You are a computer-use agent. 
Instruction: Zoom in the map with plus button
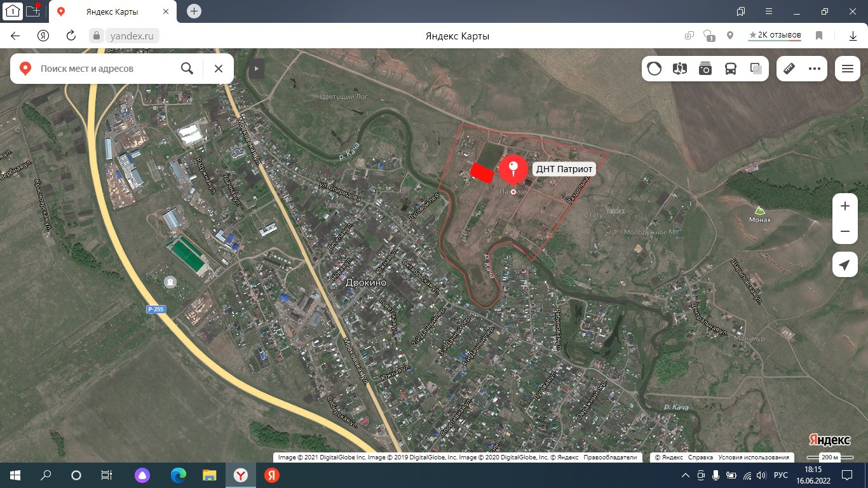[845, 207]
